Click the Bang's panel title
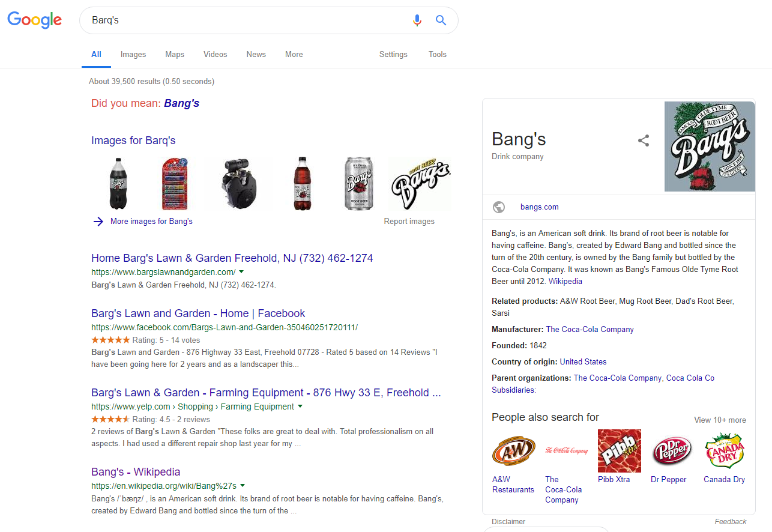 point(519,139)
